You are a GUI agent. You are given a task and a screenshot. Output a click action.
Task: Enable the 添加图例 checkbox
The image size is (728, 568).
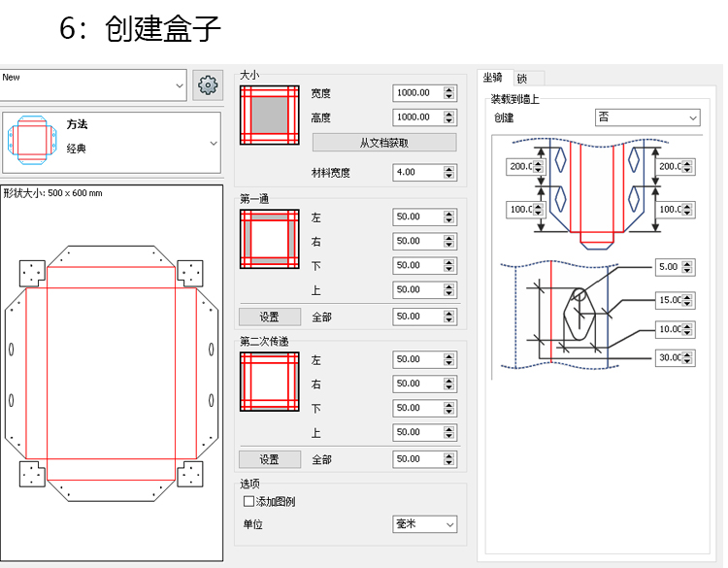(x=248, y=502)
